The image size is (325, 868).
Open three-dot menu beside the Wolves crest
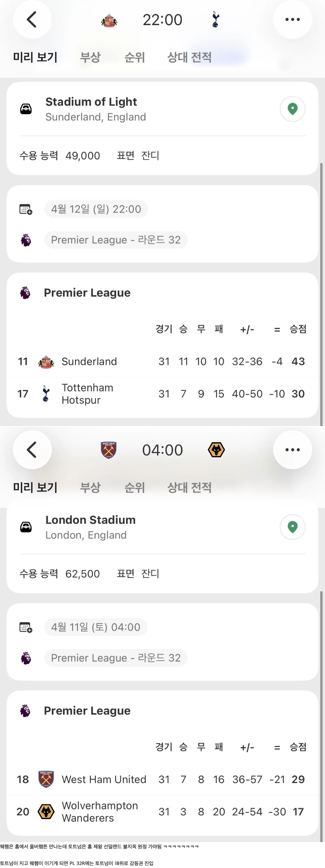(x=292, y=450)
